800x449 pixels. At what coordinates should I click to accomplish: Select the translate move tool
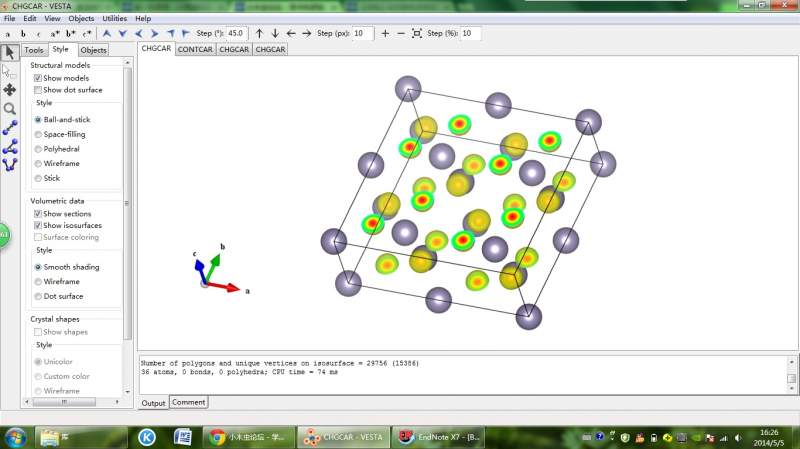[x=10, y=90]
